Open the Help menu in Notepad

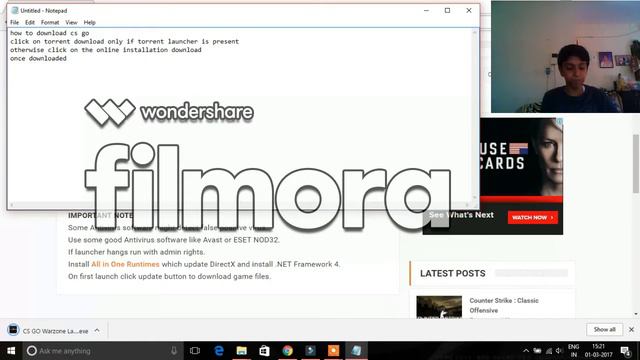point(89,22)
